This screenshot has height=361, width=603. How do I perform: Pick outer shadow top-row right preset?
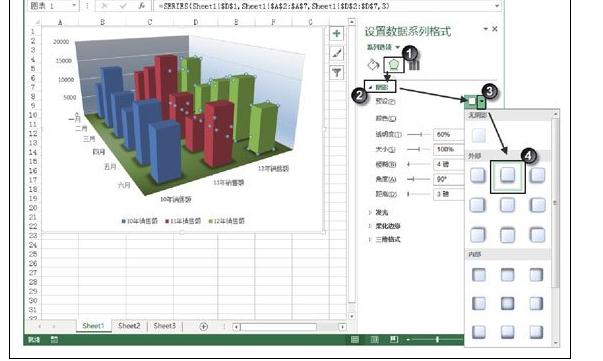[x=537, y=175]
